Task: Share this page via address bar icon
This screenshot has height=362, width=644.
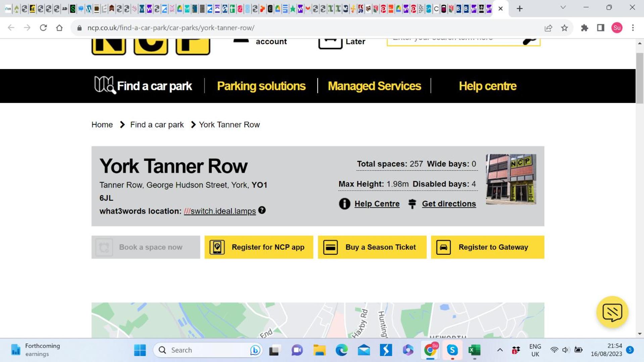Action: tap(548, 28)
